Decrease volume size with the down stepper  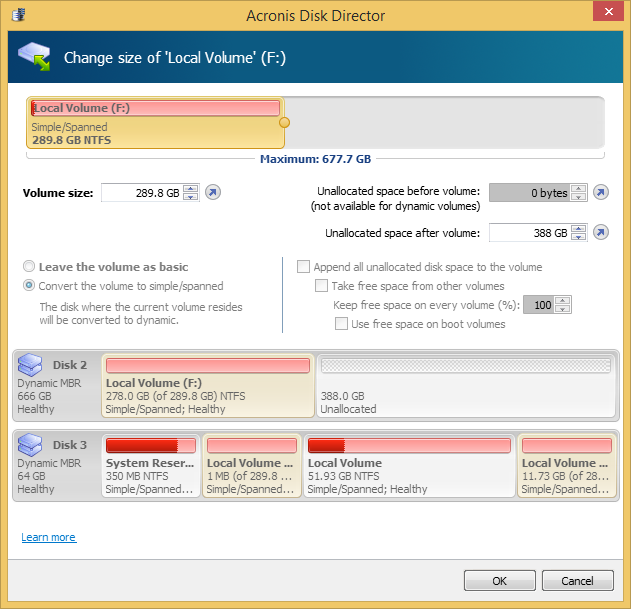pos(191,197)
